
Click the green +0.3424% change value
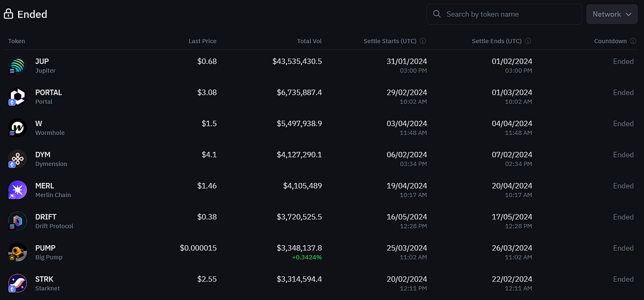click(307, 258)
